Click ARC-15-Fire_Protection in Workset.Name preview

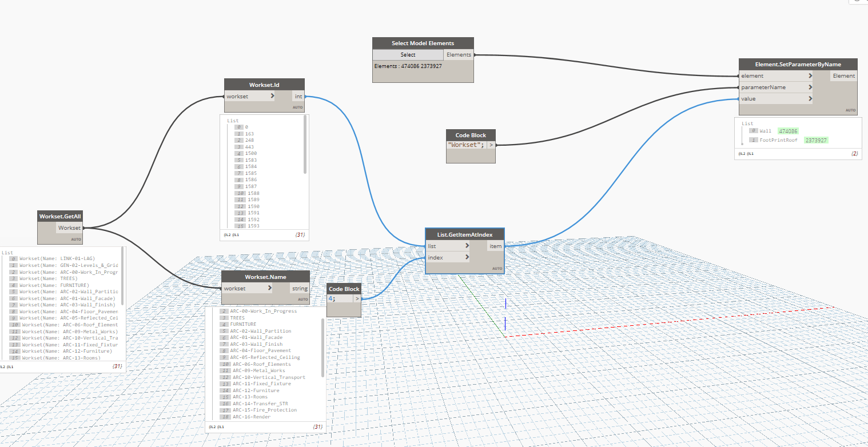click(x=264, y=410)
